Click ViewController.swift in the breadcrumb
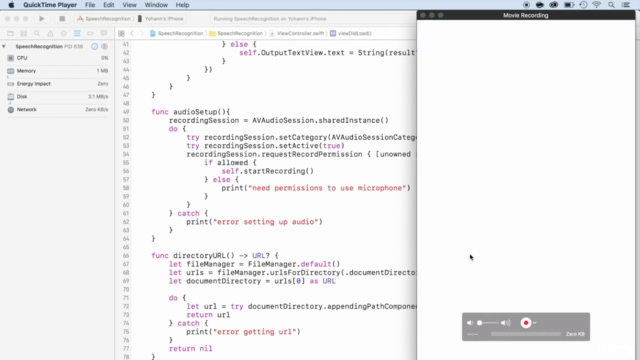 [296, 33]
